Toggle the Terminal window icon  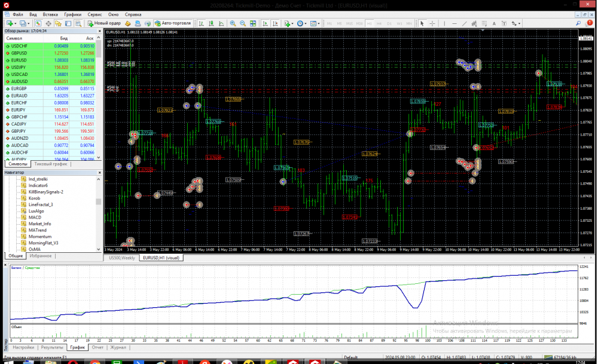point(68,23)
